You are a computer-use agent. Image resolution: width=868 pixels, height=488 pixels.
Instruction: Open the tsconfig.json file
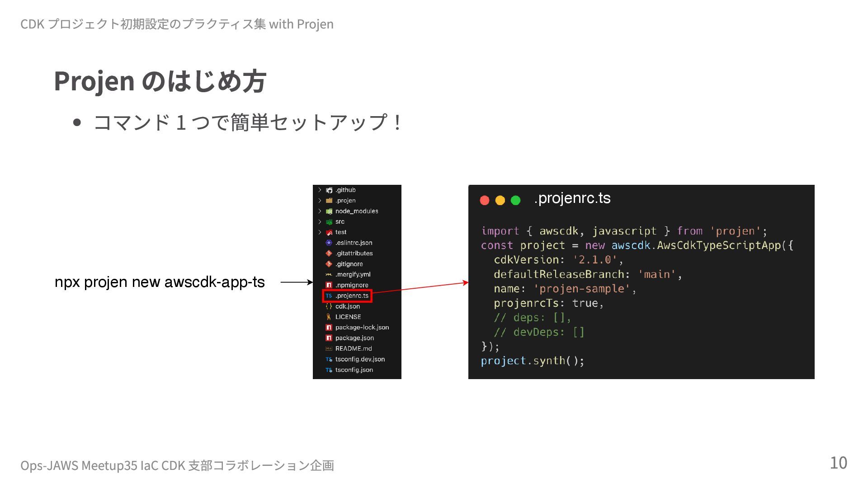pyautogui.click(x=354, y=370)
